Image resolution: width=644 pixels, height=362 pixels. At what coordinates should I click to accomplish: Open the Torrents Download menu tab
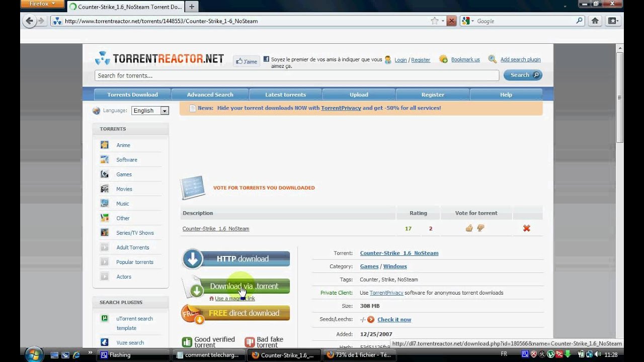pyautogui.click(x=132, y=95)
